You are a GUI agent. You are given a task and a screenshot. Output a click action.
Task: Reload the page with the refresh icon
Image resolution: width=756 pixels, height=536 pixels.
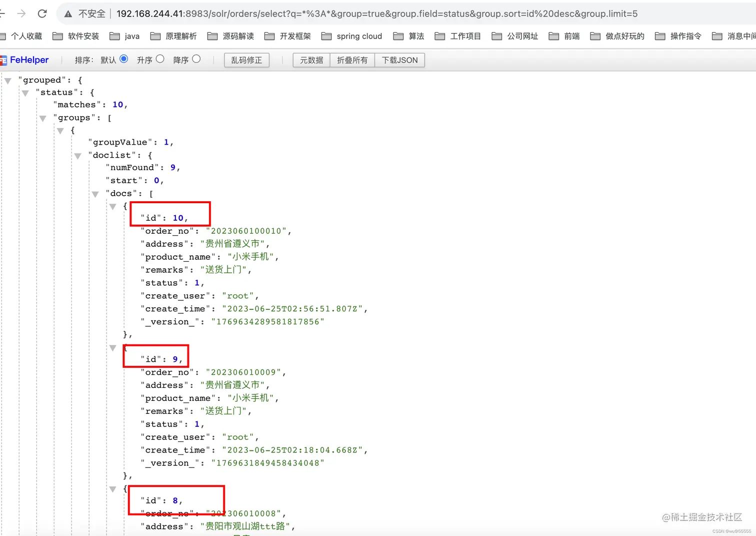coord(42,14)
